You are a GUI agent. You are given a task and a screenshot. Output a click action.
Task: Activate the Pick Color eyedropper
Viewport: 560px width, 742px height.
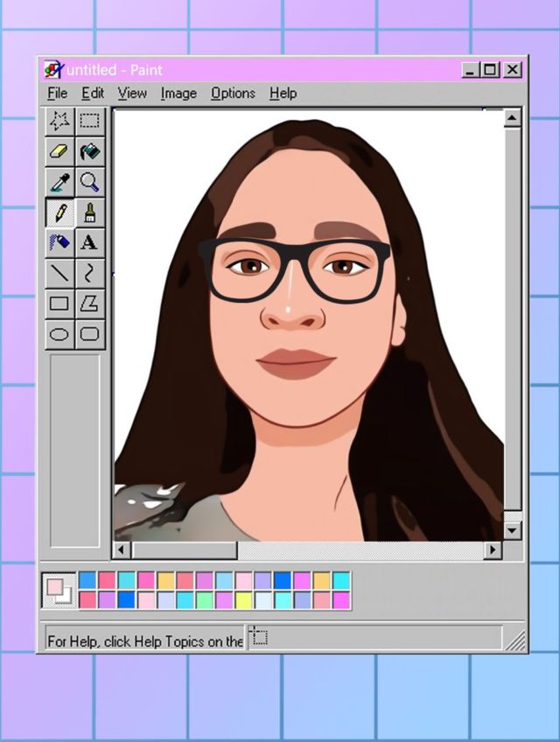[59, 182]
